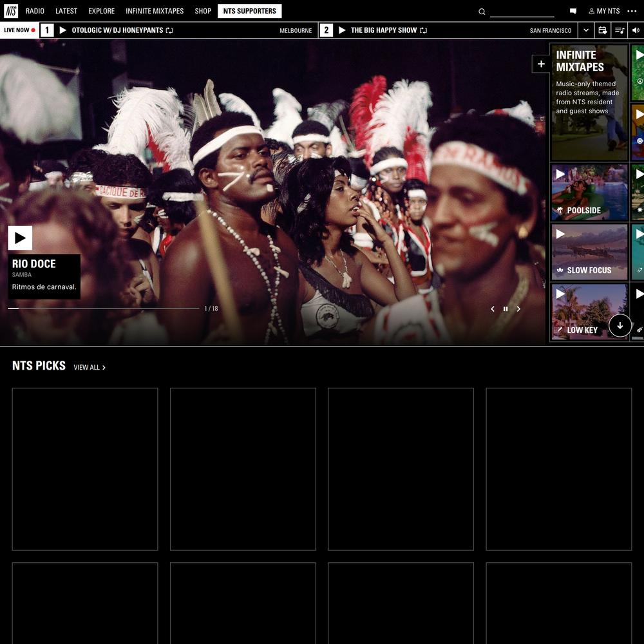Open the tracklist playlist icon
Image resolution: width=644 pixels, height=644 pixels.
click(x=619, y=30)
